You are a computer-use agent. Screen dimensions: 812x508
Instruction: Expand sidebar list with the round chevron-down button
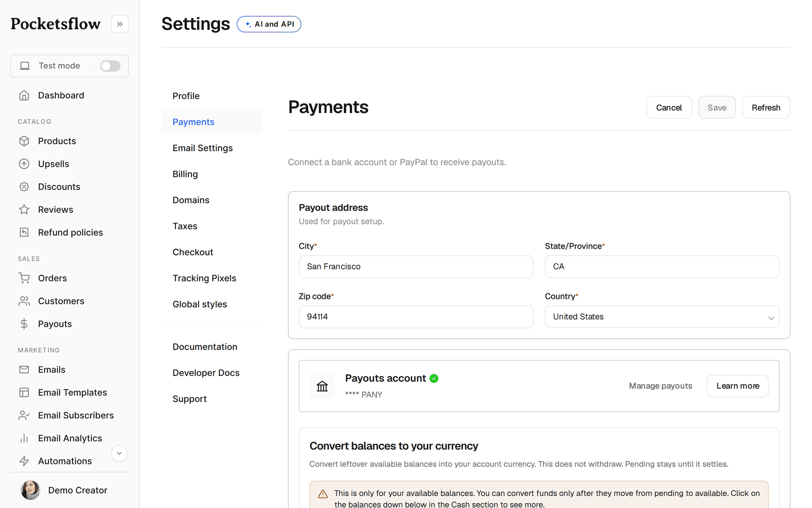tap(119, 453)
